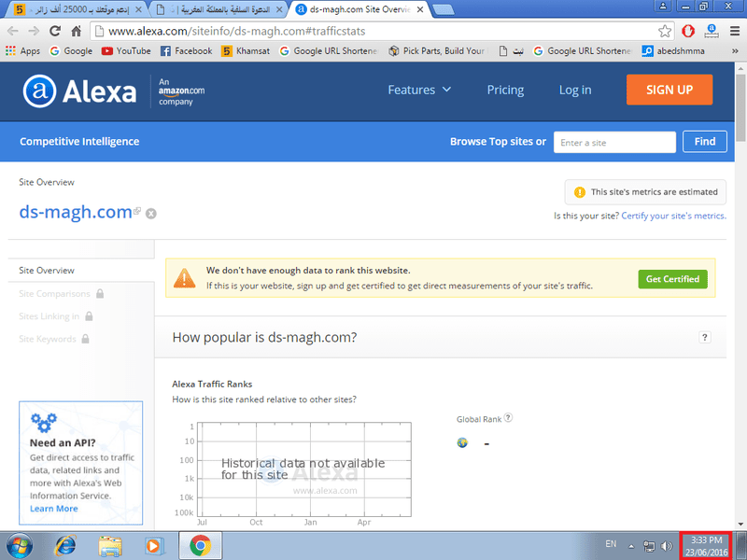Switch to the second Arabic-titled tab
The width and height of the screenshot is (747, 560).
tap(219, 9)
